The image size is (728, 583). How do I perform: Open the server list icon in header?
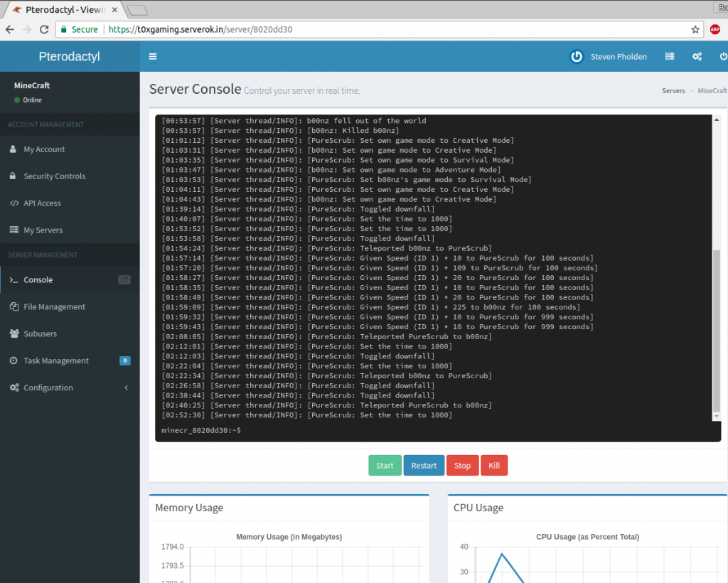tap(669, 56)
